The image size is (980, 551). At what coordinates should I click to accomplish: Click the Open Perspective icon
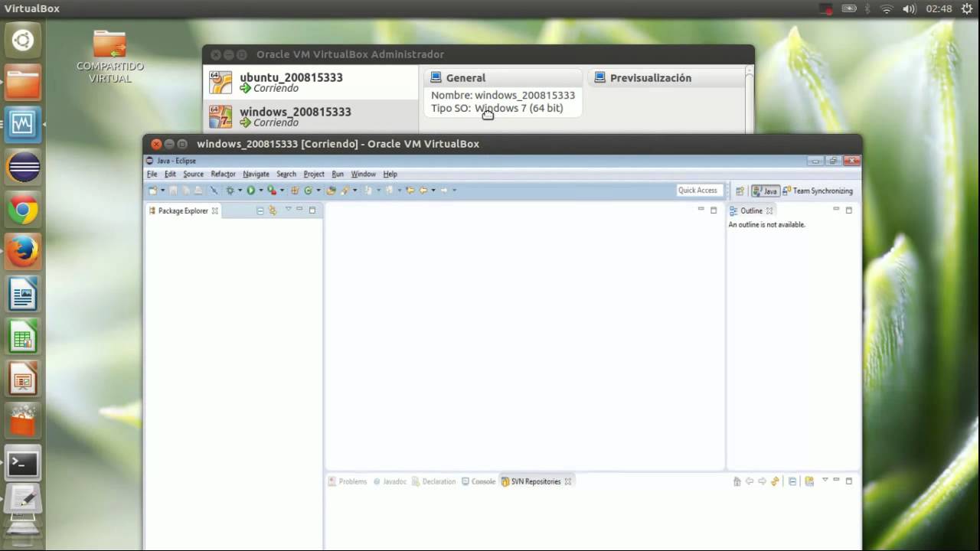coord(740,191)
